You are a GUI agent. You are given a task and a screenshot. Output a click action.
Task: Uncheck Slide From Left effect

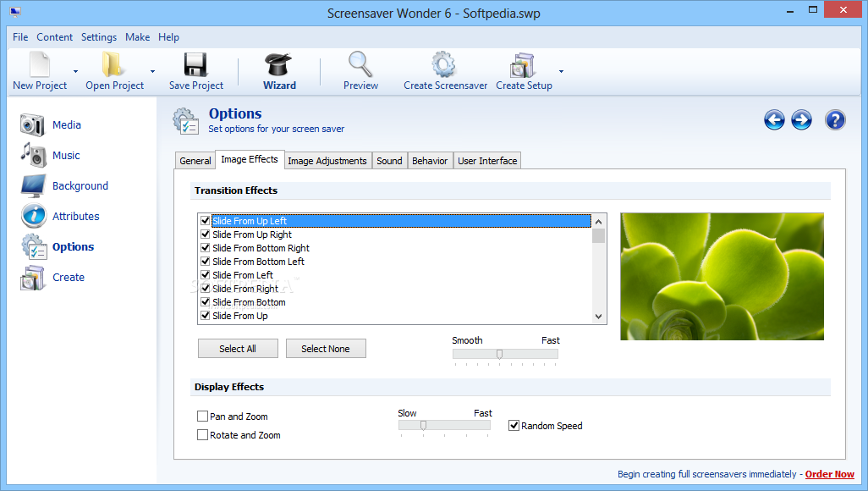point(206,275)
